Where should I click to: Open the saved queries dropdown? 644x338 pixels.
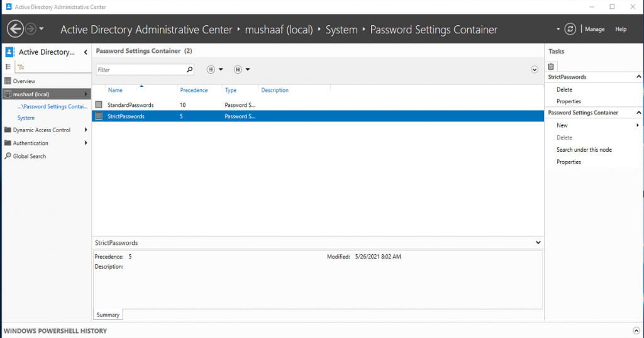coord(242,69)
